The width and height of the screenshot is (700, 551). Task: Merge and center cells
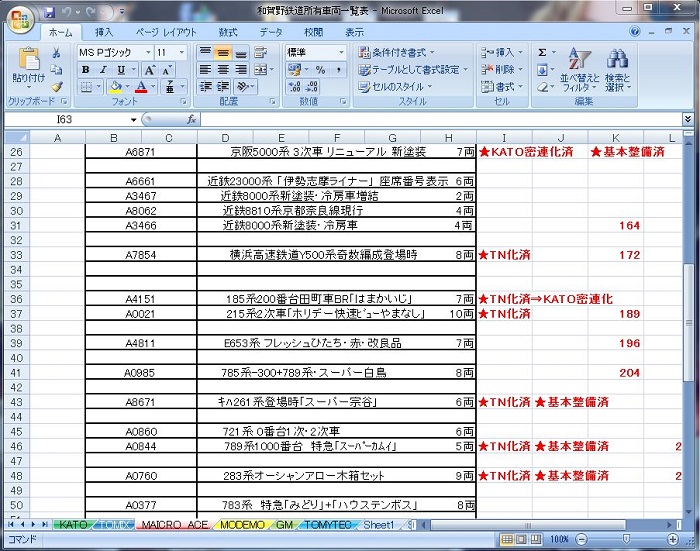tap(261, 70)
